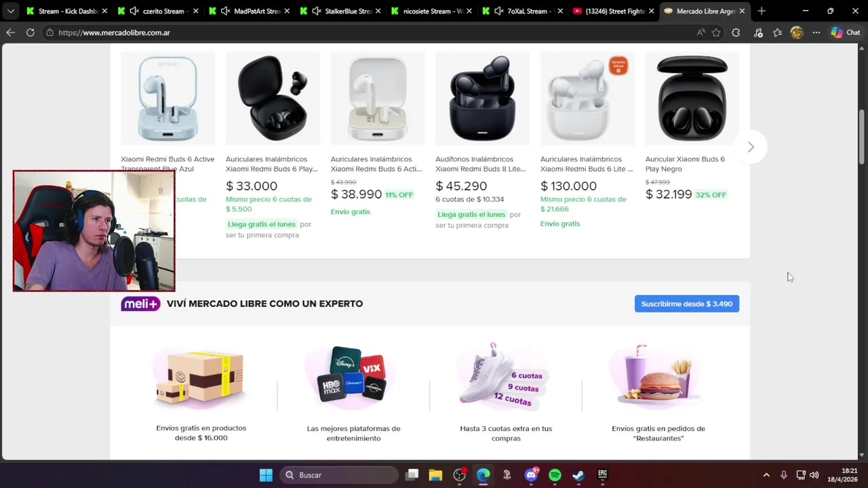Click Suscribirme desde $ 3.490 button

pos(687,304)
